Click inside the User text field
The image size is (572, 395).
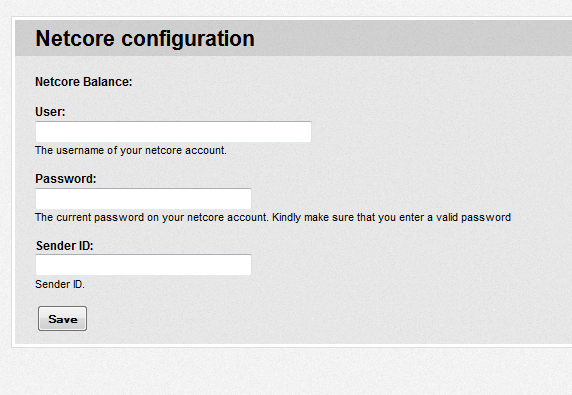(x=173, y=132)
